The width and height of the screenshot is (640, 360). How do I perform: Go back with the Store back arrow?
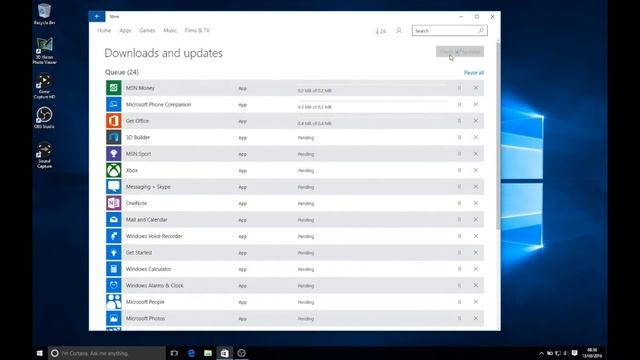[x=97, y=16]
